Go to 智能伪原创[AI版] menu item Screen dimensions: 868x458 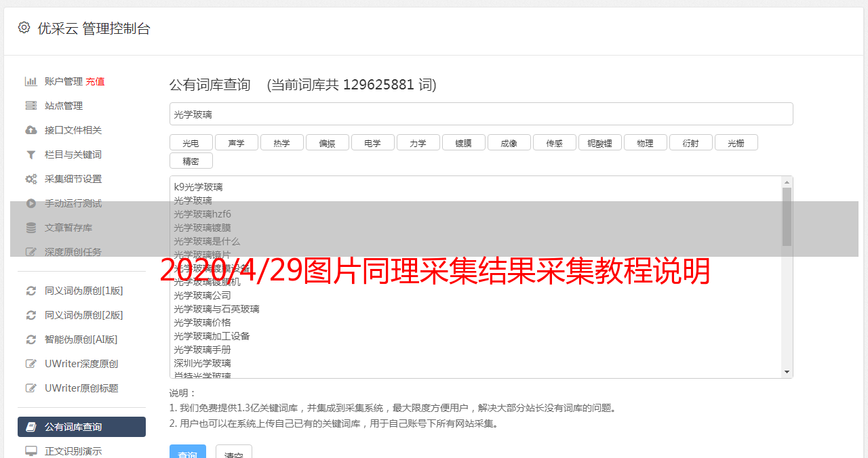click(81, 339)
